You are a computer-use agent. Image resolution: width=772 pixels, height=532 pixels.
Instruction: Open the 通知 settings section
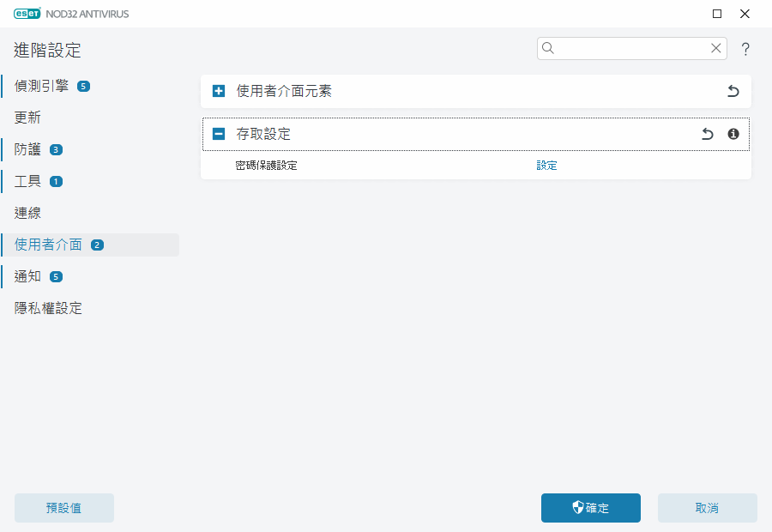(x=26, y=275)
